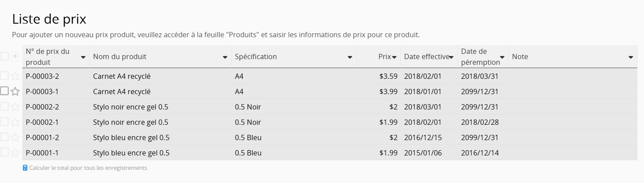Star the P-00001-2 record
This screenshot has width=644, height=183.
point(15,137)
